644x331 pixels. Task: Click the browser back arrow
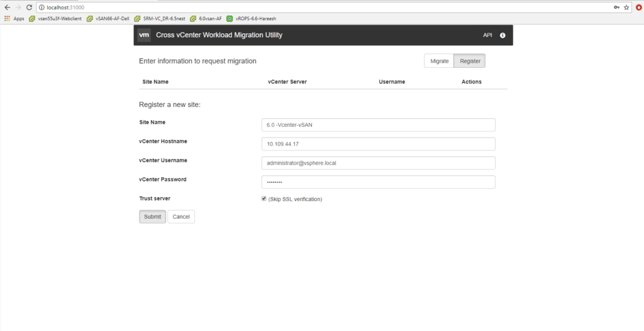(7, 7)
